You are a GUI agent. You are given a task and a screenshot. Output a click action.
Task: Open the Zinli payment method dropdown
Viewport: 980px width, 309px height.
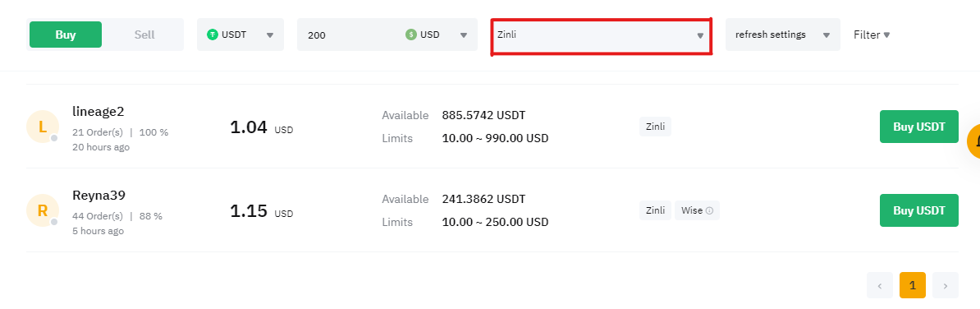(x=601, y=35)
